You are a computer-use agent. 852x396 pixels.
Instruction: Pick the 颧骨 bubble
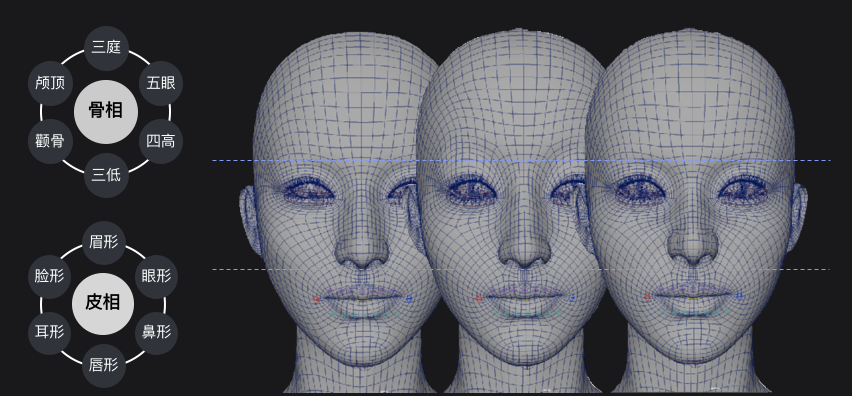point(49,141)
